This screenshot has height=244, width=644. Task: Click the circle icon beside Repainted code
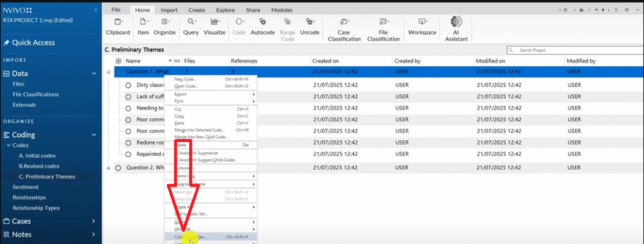coord(128,154)
